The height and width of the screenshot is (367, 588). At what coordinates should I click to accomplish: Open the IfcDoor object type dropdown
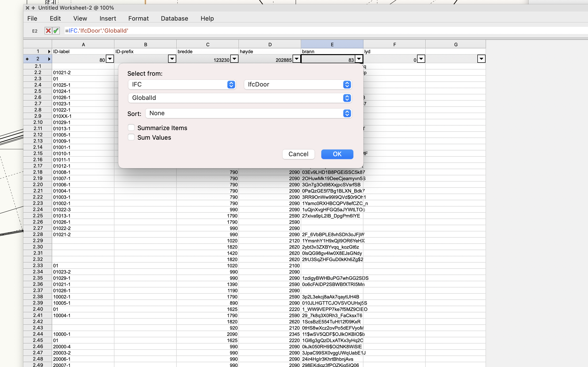click(298, 85)
